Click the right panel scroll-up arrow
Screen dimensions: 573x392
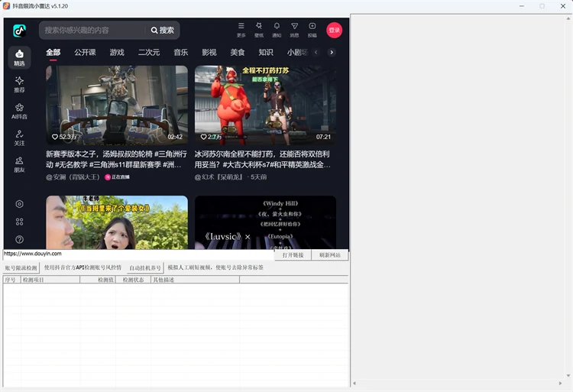[x=568, y=18]
